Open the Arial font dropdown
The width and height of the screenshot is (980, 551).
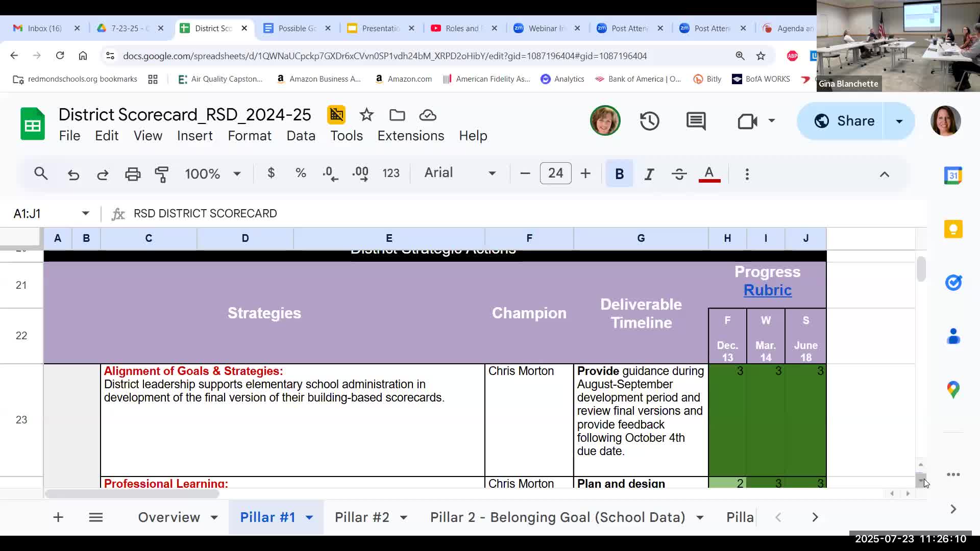pos(459,173)
